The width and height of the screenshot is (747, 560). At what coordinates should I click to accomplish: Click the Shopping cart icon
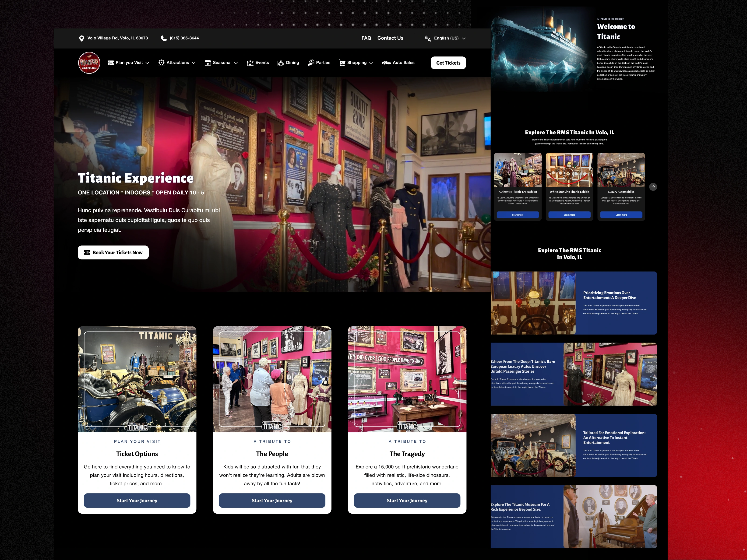(x=342, y=63)
